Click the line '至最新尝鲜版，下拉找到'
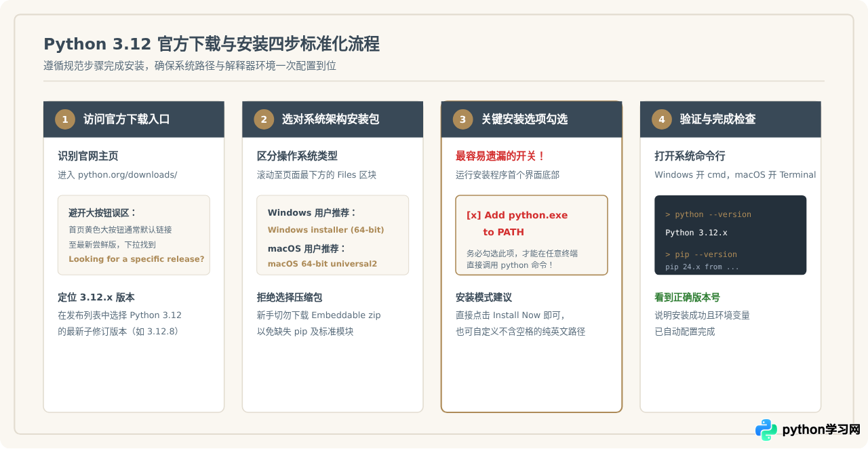This screenshot has width=868, height=449. [112, 244]
